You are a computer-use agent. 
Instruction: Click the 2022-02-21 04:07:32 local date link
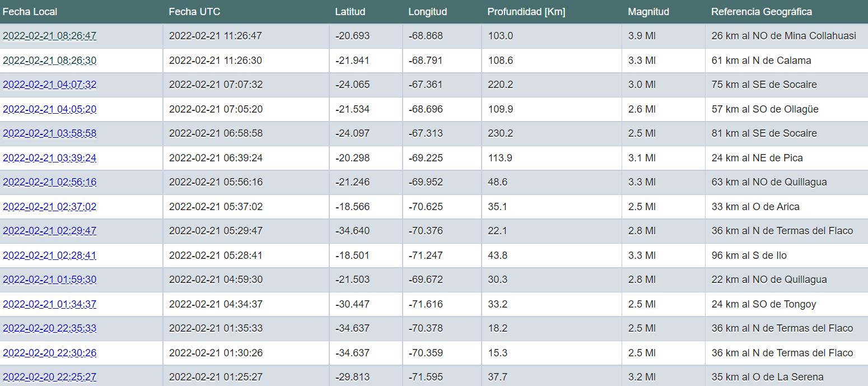click(x=49, y=85)
